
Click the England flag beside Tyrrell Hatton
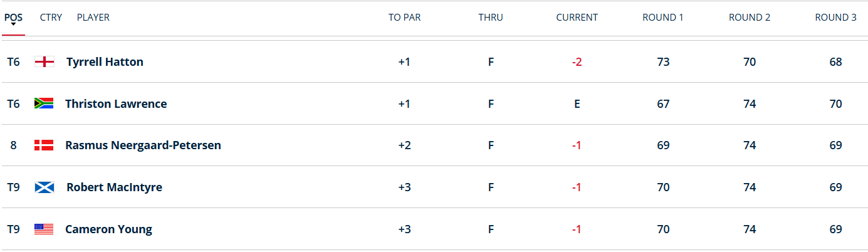tap(44, 62)
